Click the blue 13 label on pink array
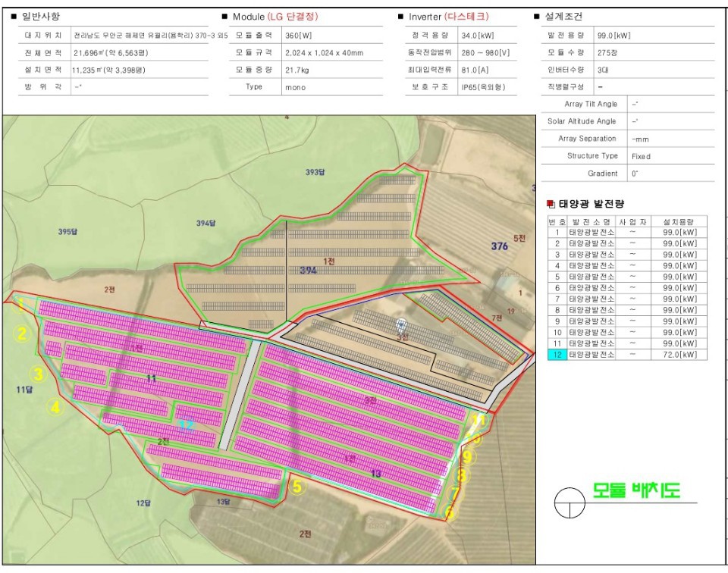The image size is (728, 573). click(x=376, y=473)
